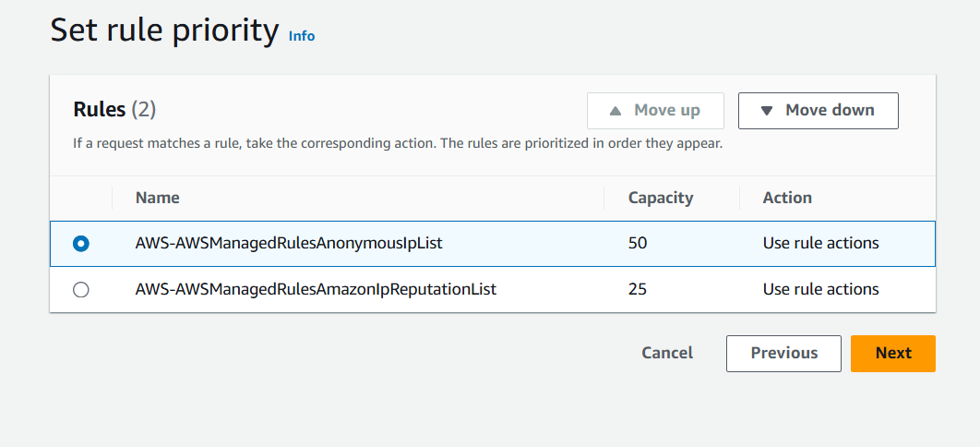Click the Move up button
Screen dimensions: 980x447
tap(655, 111)
